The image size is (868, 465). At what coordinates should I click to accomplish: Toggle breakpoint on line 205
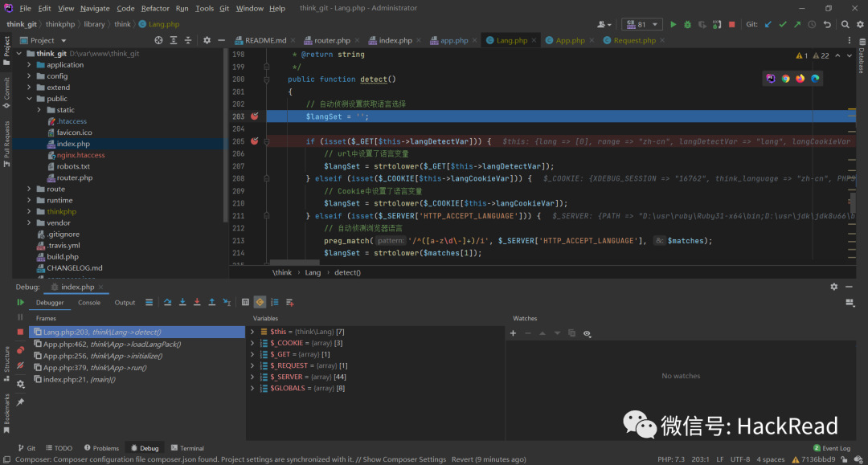pyautogui.click(x=255, y=141)
